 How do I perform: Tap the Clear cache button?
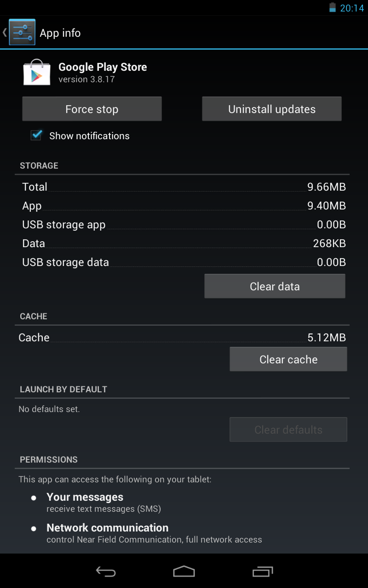288,359
